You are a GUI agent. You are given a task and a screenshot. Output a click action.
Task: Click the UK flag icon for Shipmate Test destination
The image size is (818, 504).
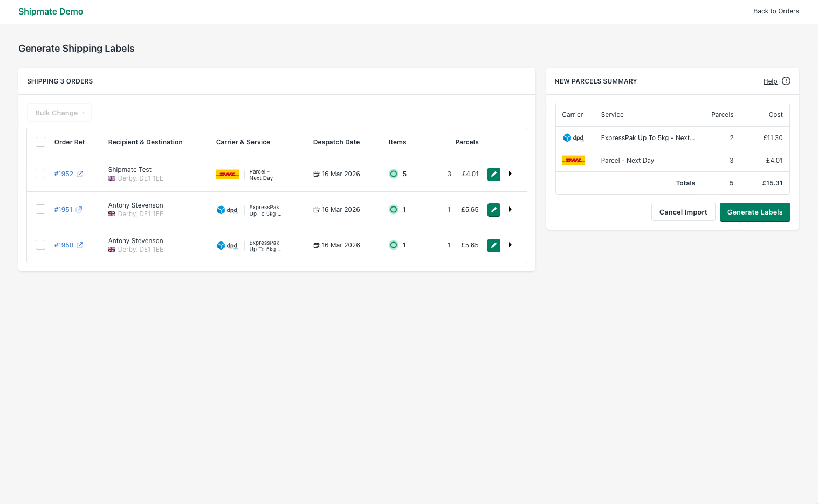111,178
